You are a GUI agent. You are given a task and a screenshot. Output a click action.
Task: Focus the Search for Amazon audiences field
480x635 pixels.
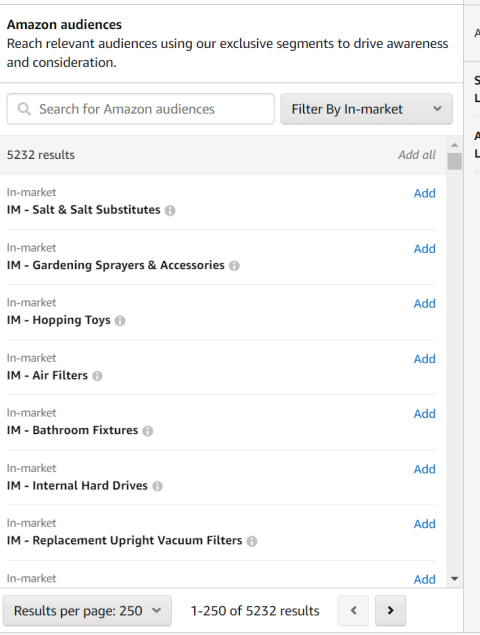click(x=141, y=109)
